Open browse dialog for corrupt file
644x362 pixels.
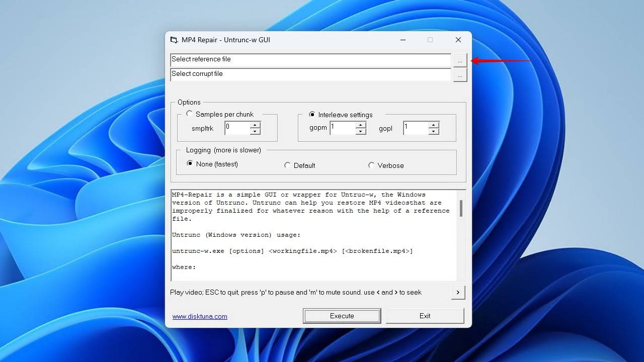(x=460, y=75)
